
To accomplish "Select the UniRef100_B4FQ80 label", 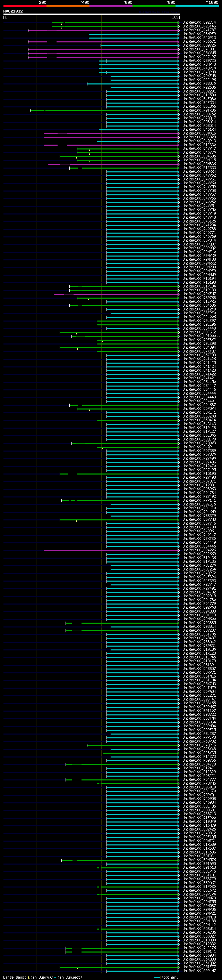I will coord(199,99).
